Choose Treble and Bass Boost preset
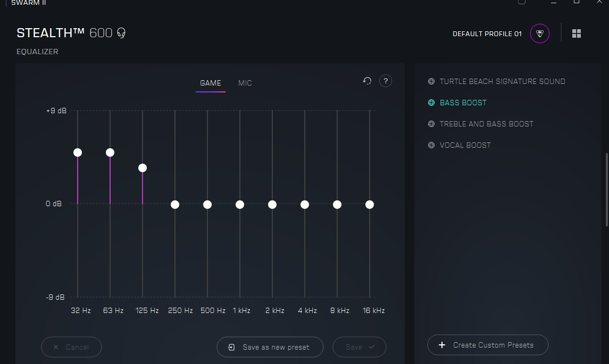 click(486, 124)
